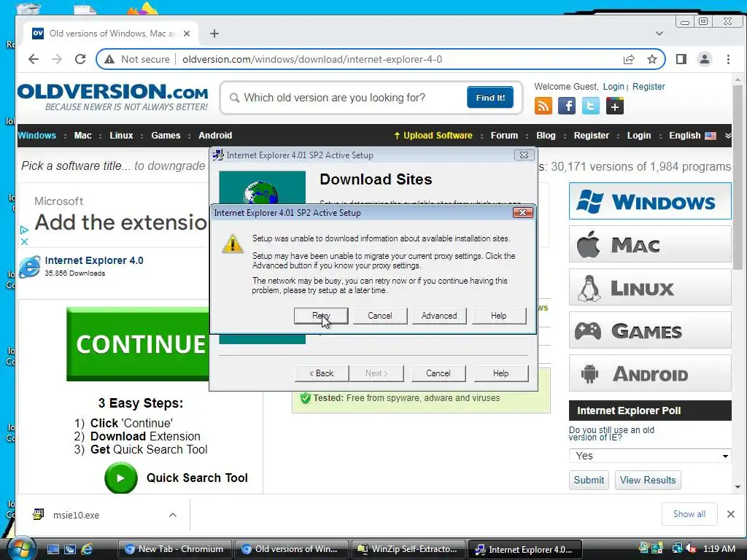This screenshot has width=747, height=560.
Task: Switch to WinZip Self-Extractor taskbar button
Action: click(409, 549)
